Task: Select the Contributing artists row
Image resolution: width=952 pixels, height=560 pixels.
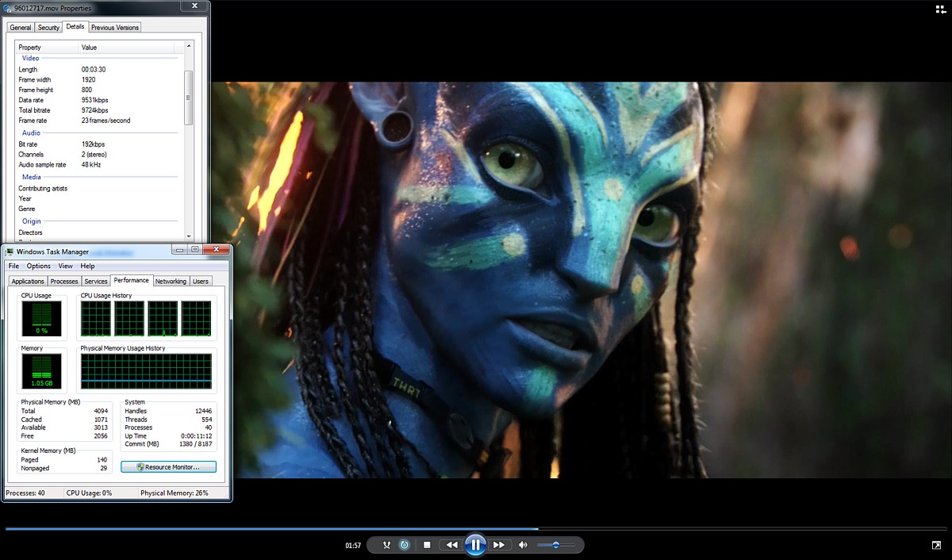Action: 100,189
